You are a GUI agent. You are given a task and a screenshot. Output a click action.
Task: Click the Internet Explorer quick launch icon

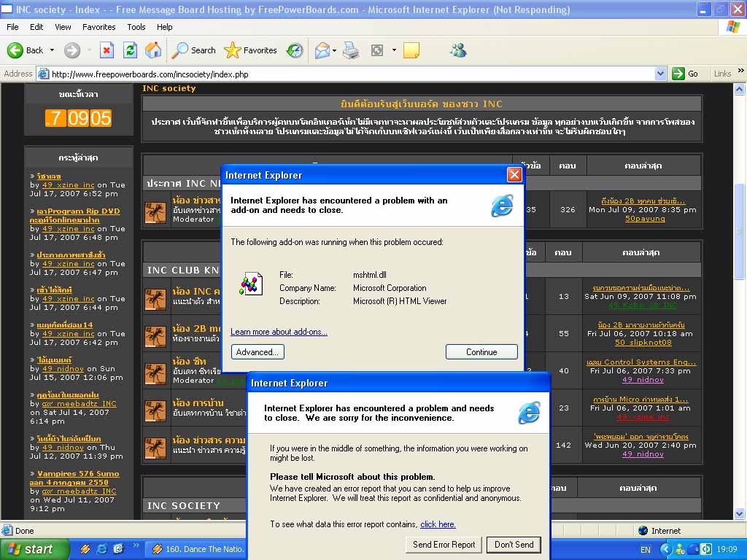click(101, 549)
